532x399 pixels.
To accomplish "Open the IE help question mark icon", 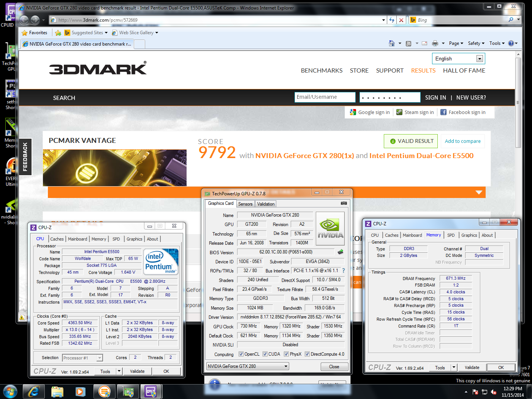I will tap(511, 43).
